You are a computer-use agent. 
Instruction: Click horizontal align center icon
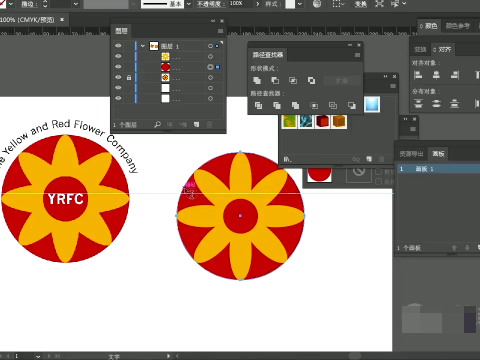click(436, 75)
